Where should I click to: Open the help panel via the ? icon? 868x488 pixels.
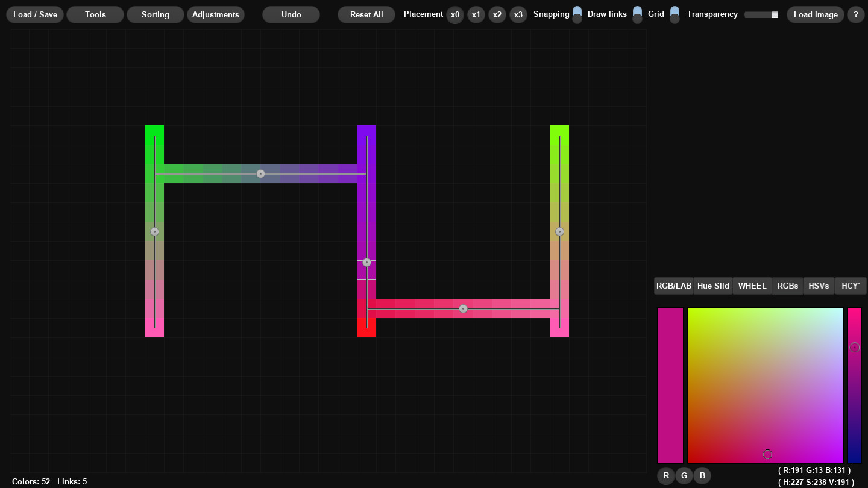pos(855,14)
